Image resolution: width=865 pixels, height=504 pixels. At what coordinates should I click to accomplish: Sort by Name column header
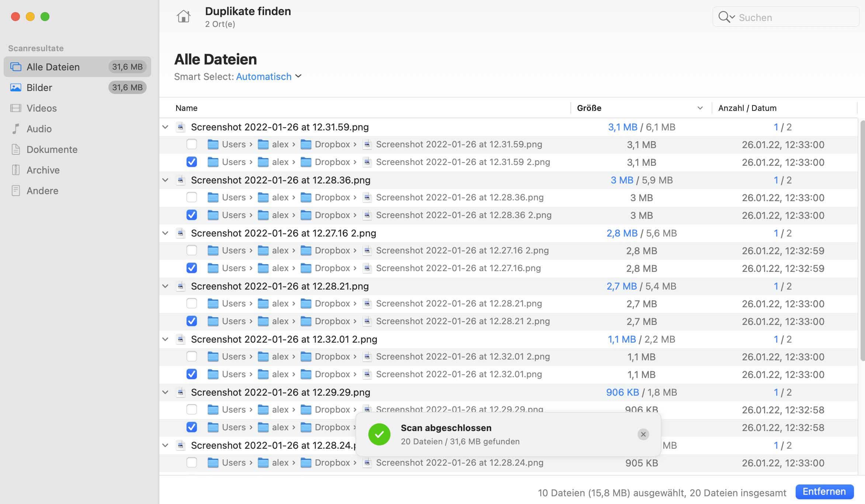(187, 108)
